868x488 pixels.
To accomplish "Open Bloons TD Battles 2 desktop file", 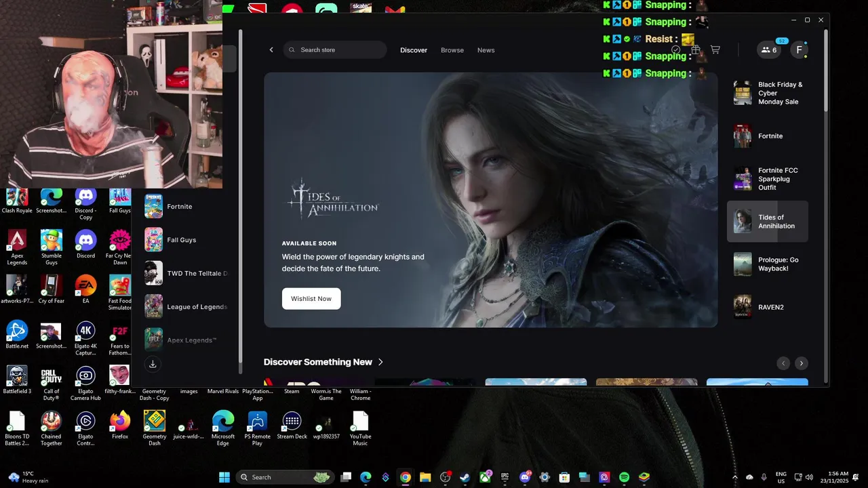I will [x=17, y=429].
